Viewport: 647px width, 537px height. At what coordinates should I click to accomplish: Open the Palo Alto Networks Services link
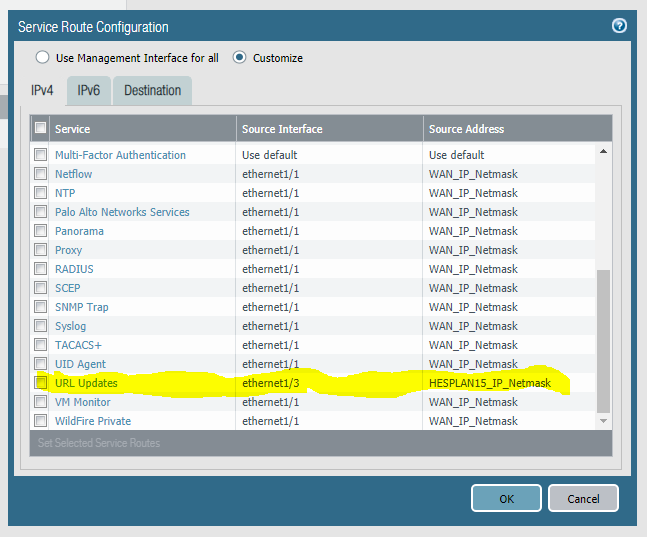tap(122, 212)
